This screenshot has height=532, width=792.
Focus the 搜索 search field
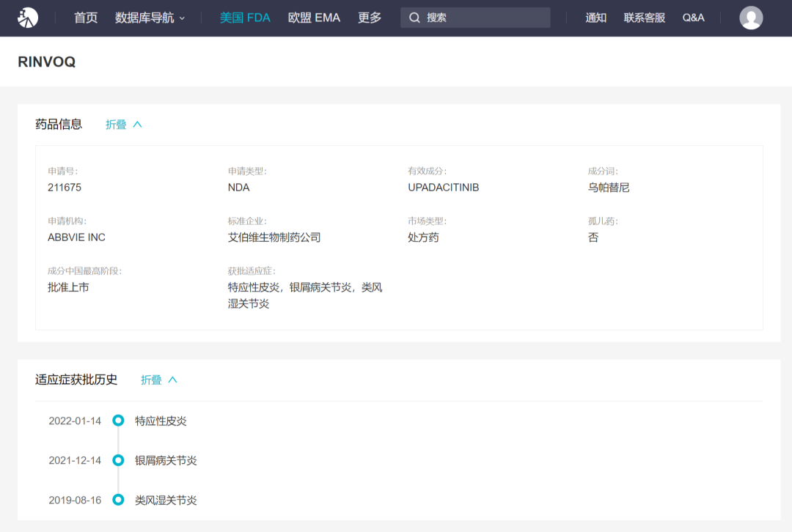475,18
